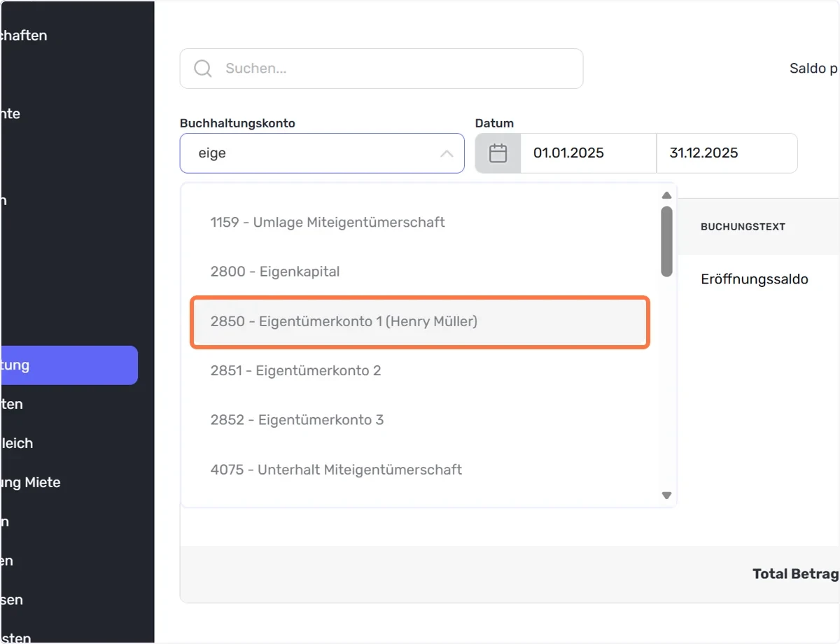Pick 4075 - Unterhalt Miteigentümerschaft
The image size is (840, 644).
tap(420, 470)
